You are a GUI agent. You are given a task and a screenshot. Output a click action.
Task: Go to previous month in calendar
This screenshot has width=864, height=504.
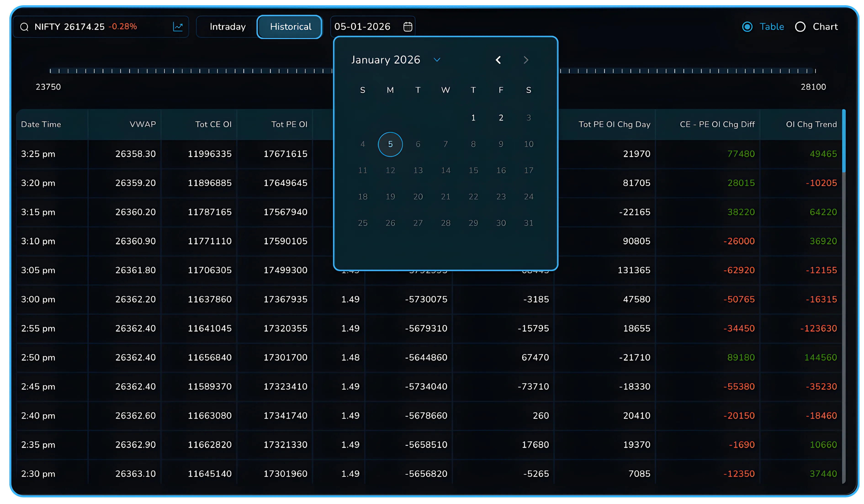[x=498, y=60]
